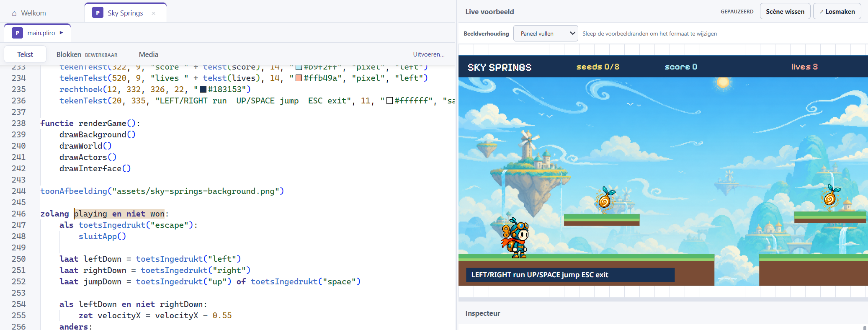
Task: Click the toonAfbeelding asset path on line 244
Action: (196, 191)
